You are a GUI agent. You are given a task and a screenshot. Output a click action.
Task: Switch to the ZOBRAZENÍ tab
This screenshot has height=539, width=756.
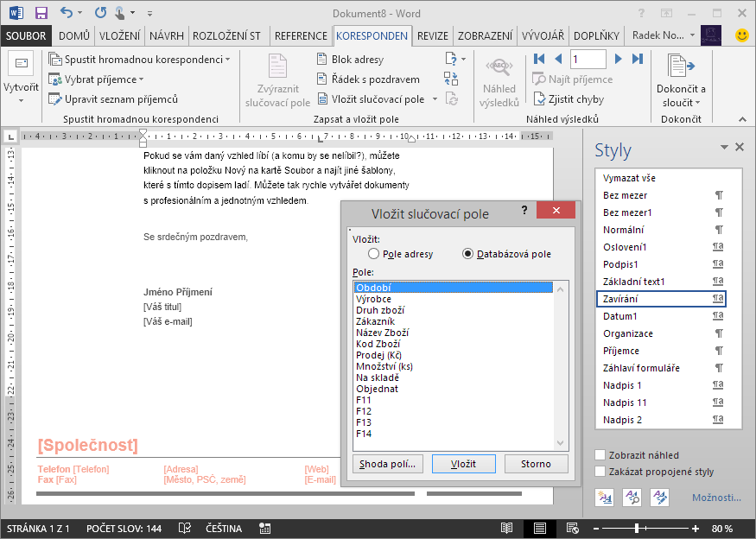click(x=485, y=35)
